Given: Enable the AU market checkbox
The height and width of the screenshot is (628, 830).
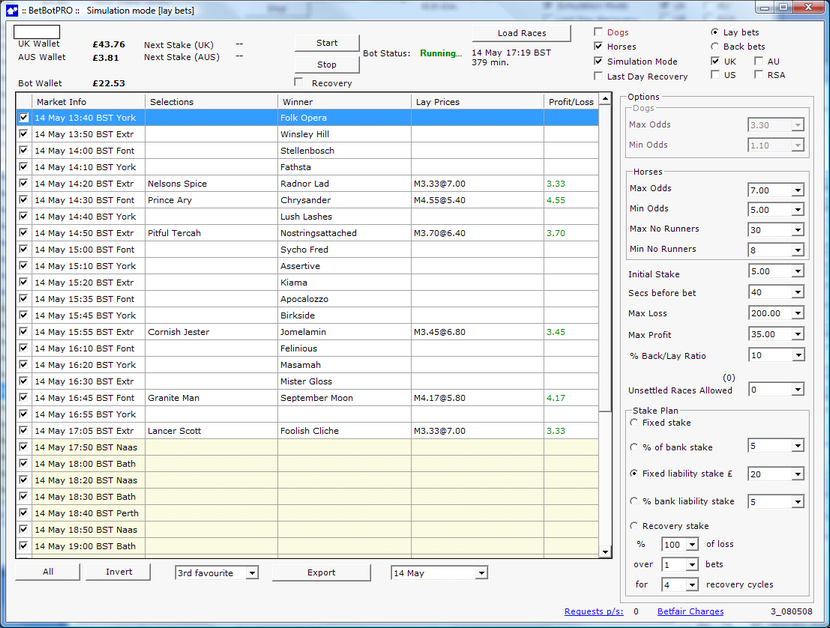Looking at the screenshot, I should (x=759, y=61).
